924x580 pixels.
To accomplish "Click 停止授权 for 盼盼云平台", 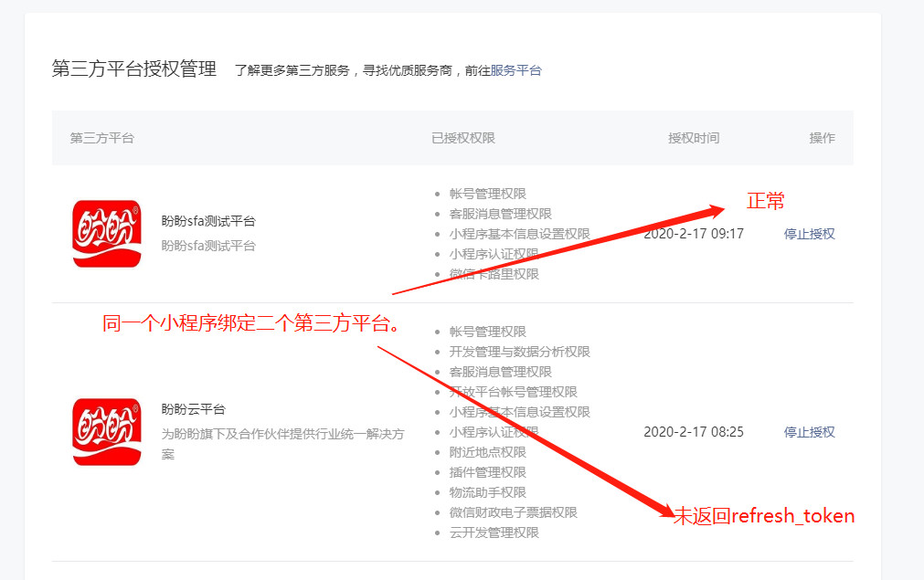I will (809, 432).
